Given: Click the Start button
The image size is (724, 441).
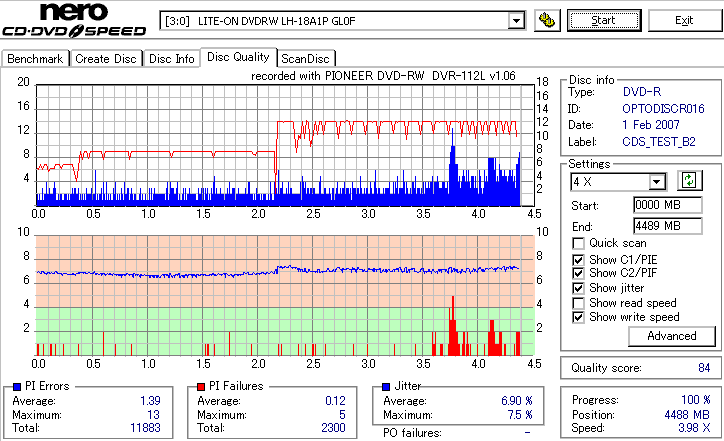Looking at the screenshot, I should click(604, 21).
